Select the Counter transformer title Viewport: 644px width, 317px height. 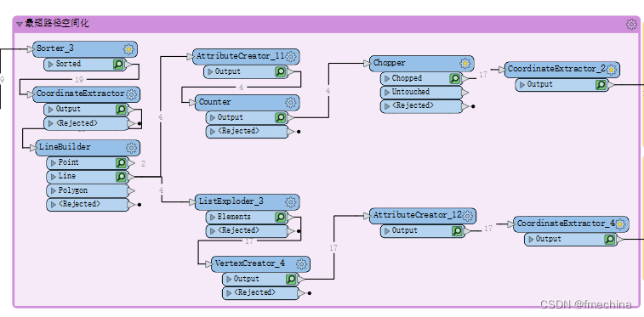coord(214,102)
